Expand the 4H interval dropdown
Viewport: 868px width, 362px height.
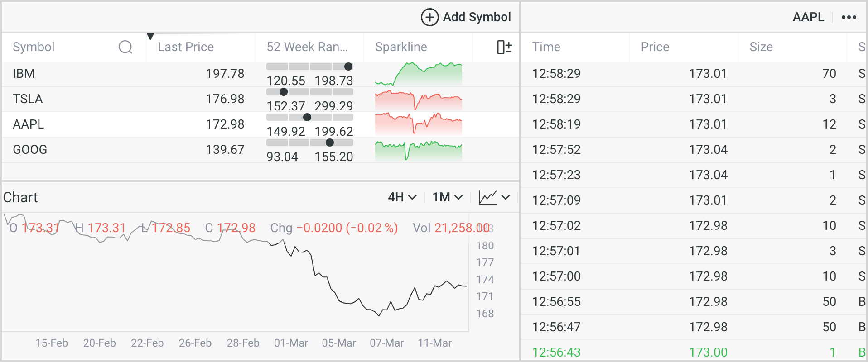pos(402,197)
